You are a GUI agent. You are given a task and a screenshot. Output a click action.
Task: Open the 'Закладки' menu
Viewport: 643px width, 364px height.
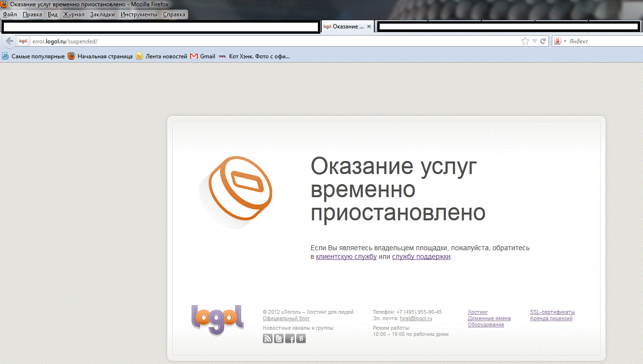coord(102,14)
